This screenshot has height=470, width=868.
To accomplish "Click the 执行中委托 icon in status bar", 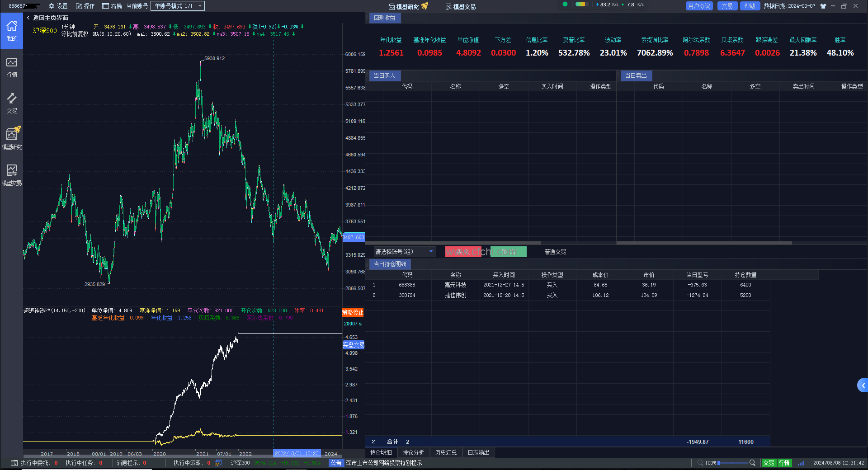I will tap(14, 463).
